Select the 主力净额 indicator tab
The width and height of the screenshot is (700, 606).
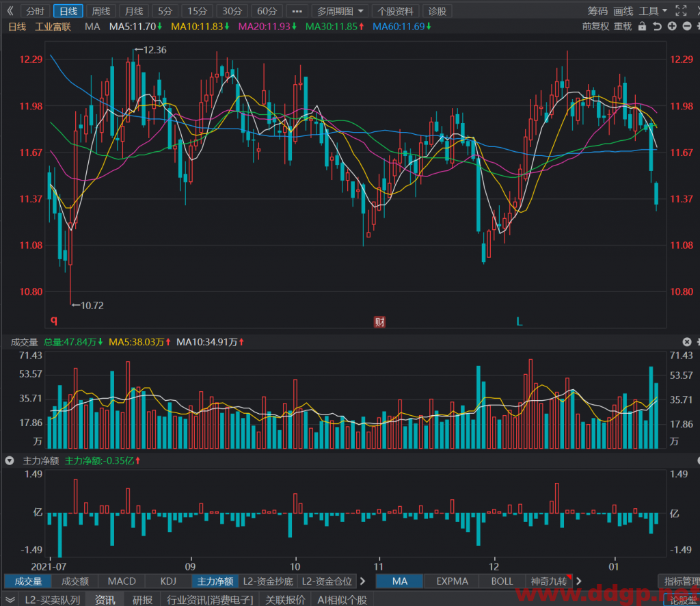tap(215, 581)
